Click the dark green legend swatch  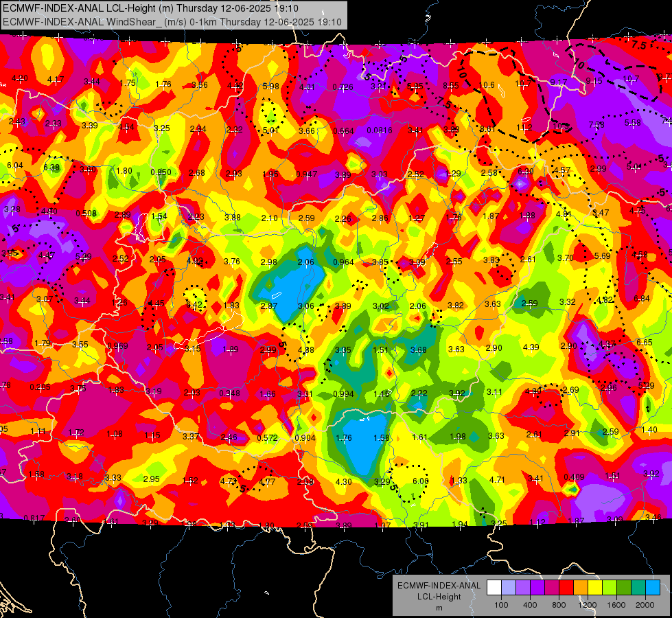pyautogui.click(x=623, y=588)
